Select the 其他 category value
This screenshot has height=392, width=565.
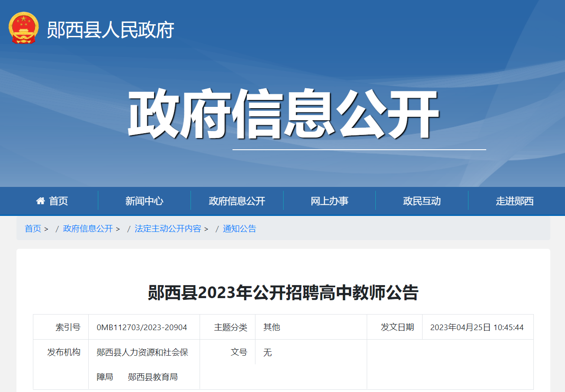[x=271, y=327]
